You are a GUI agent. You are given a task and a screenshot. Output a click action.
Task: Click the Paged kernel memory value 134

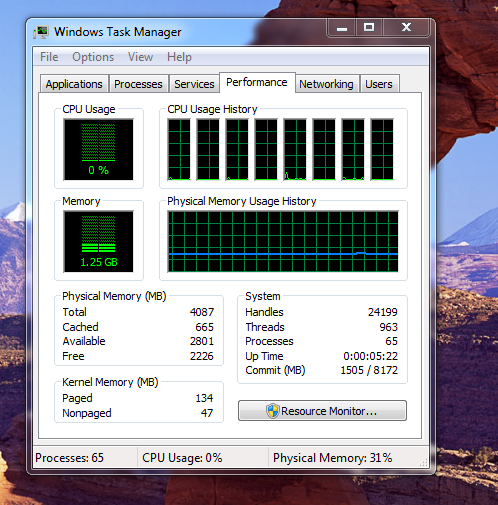pyautogui.click(x=204, y=398)
